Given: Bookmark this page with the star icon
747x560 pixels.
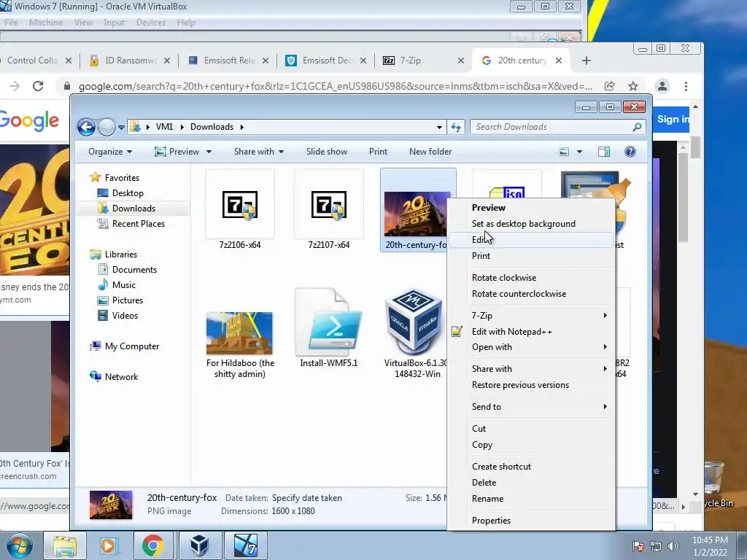Looking at the screenshot, I should pyautogui.click(x=632, y=86).
